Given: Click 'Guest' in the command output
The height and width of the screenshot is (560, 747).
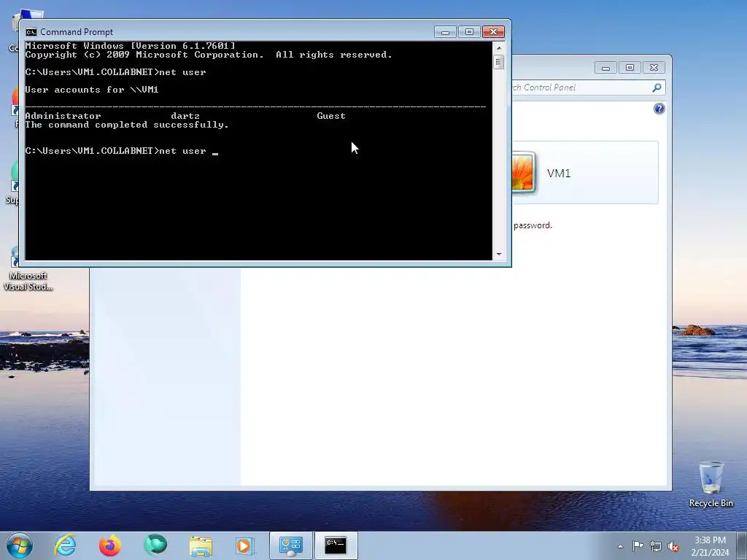Looking at the screenshot, I should pos(331,116).
